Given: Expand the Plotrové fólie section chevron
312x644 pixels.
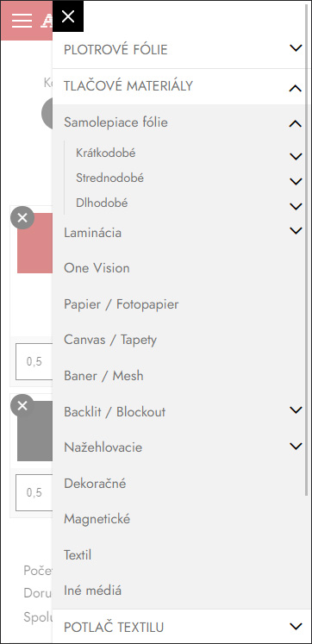Looking at the screenshot, I should click(x=296, y=48).
